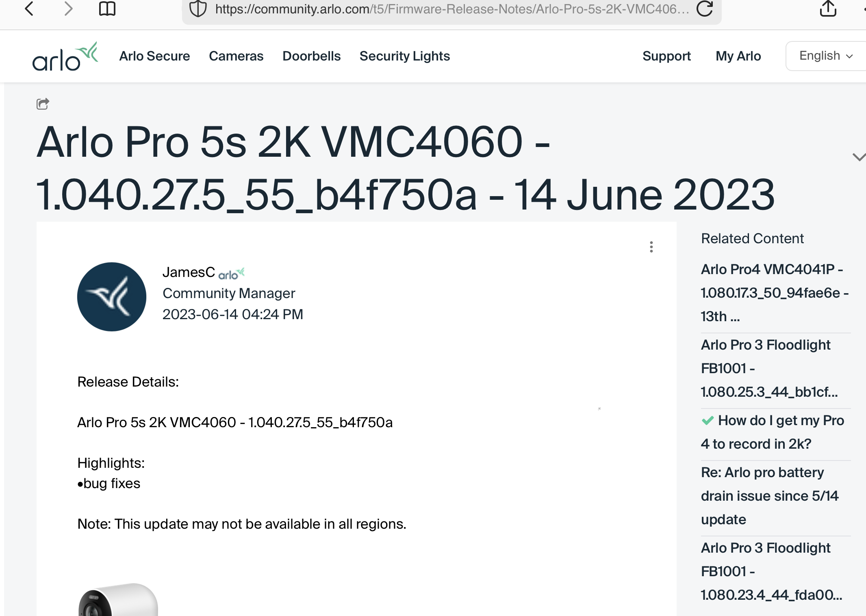
Task: Click the 'Release Details:' text
Action: click(x=128, y=382)
